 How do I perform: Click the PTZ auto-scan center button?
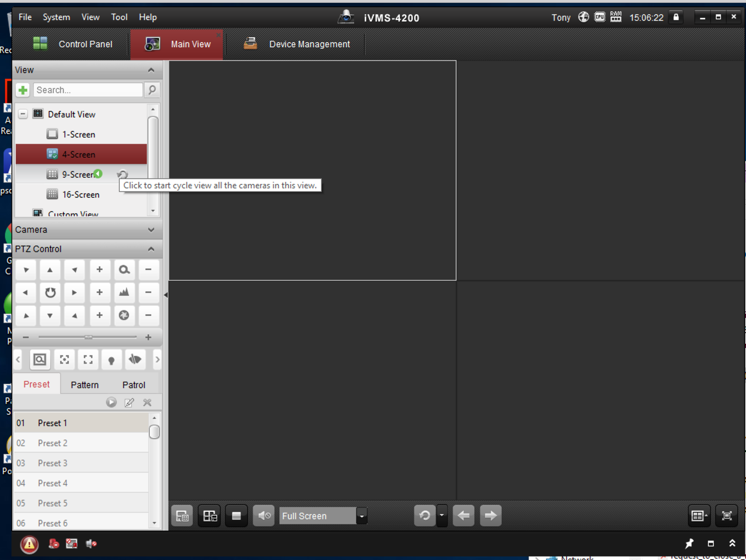pyautogui.click(x=50, y=293)
